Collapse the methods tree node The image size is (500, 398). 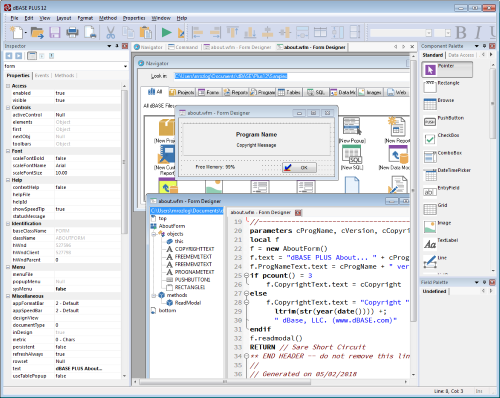(154, 295)
